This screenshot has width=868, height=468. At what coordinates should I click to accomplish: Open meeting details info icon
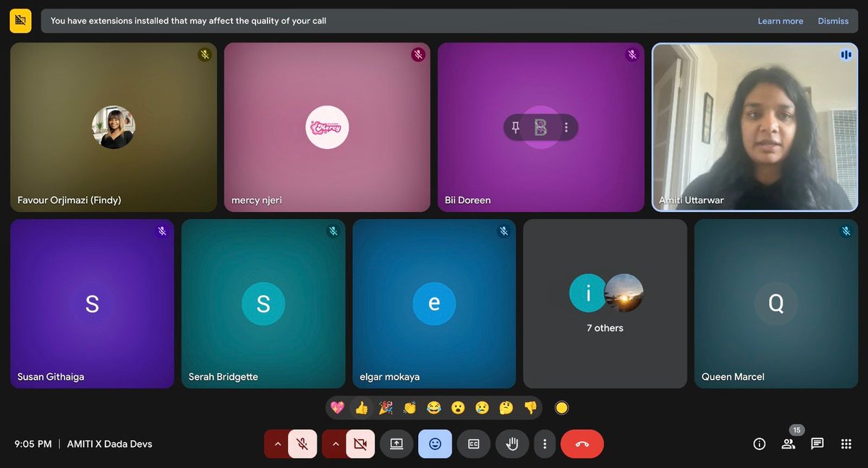(759, 444)
